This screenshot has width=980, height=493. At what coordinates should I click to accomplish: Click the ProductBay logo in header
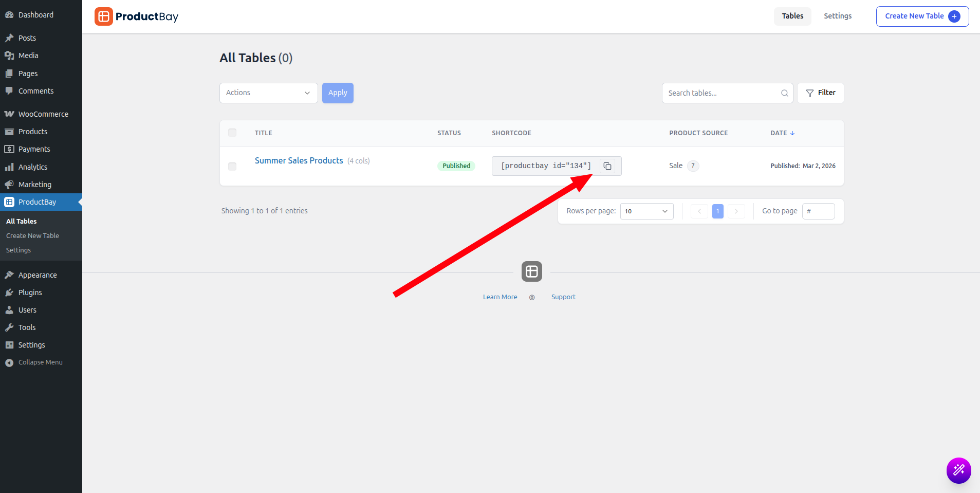pos(137,16)
